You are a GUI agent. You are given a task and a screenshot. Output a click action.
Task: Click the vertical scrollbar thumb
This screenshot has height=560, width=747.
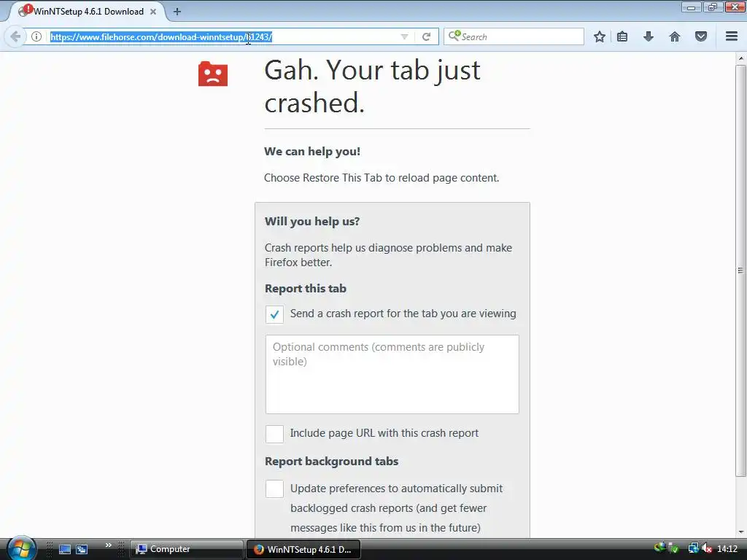coord(740,271)
